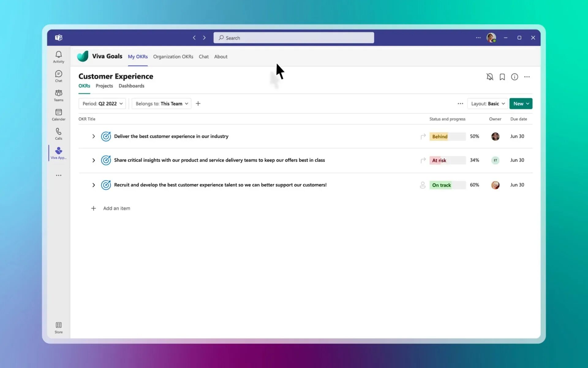
Task: Click the add filter plus icon
Action: [x=198, y=104]
